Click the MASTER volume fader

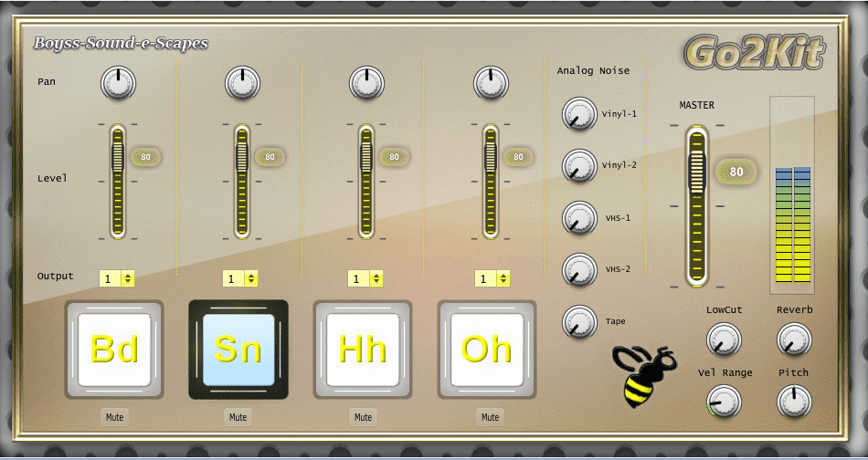pyautogui.click(x=697, y=206)
